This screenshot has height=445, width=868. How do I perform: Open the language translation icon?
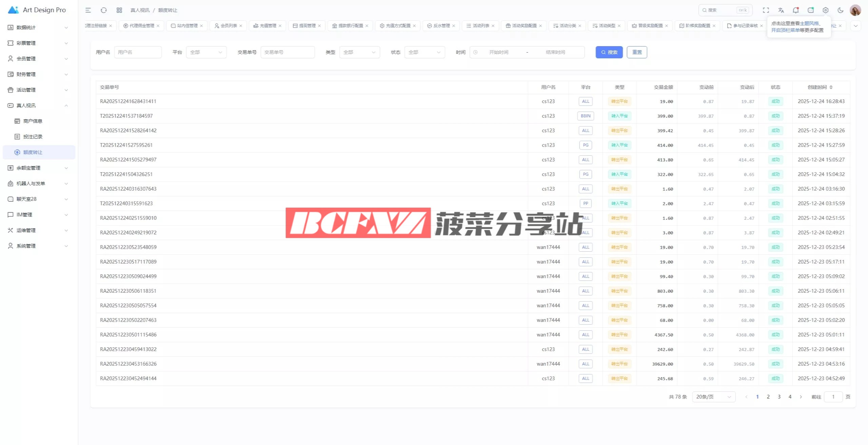(x=781, y=10)
